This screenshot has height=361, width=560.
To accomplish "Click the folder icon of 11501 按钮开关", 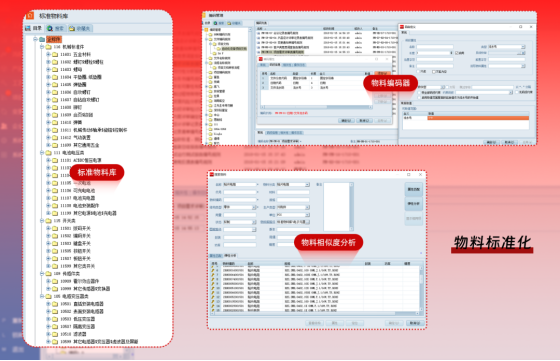I will click(x=55, y=228).
